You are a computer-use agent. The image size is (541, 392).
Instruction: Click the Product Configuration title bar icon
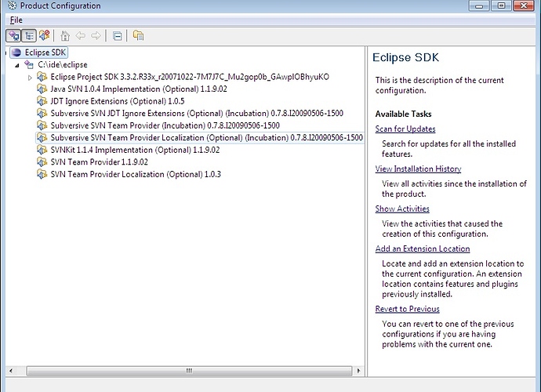click(13, 5)
